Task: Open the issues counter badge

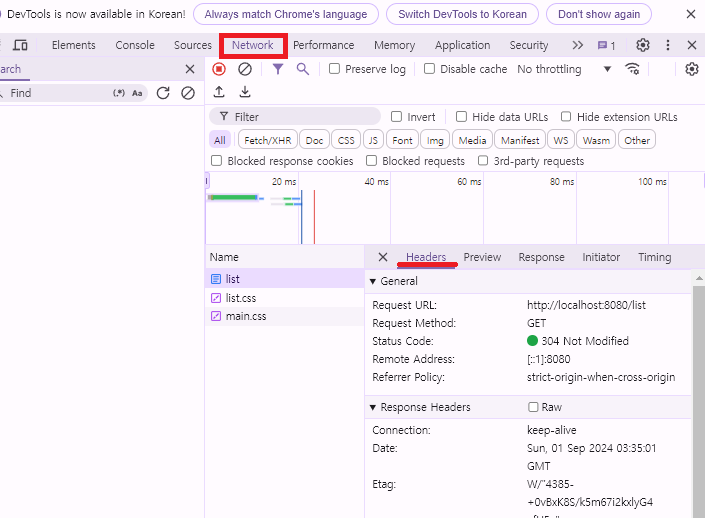Action: point(606,45)
